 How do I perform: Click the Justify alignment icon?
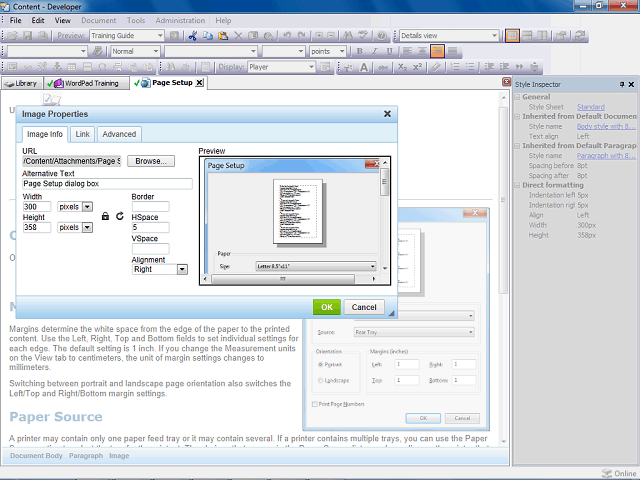[x=452, y=51]
